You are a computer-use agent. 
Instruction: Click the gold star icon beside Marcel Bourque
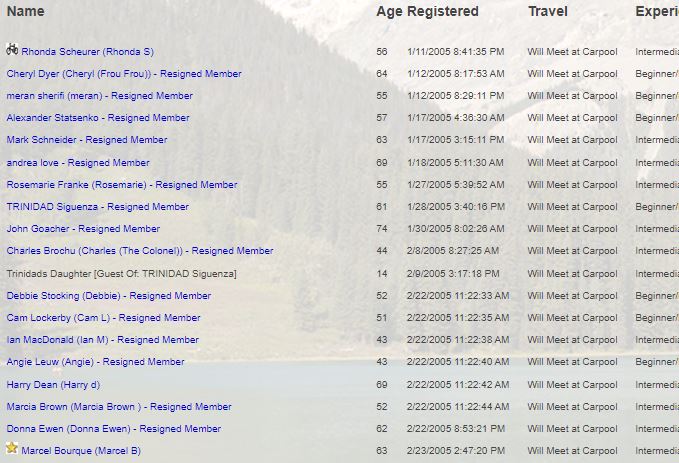(12, 448)
